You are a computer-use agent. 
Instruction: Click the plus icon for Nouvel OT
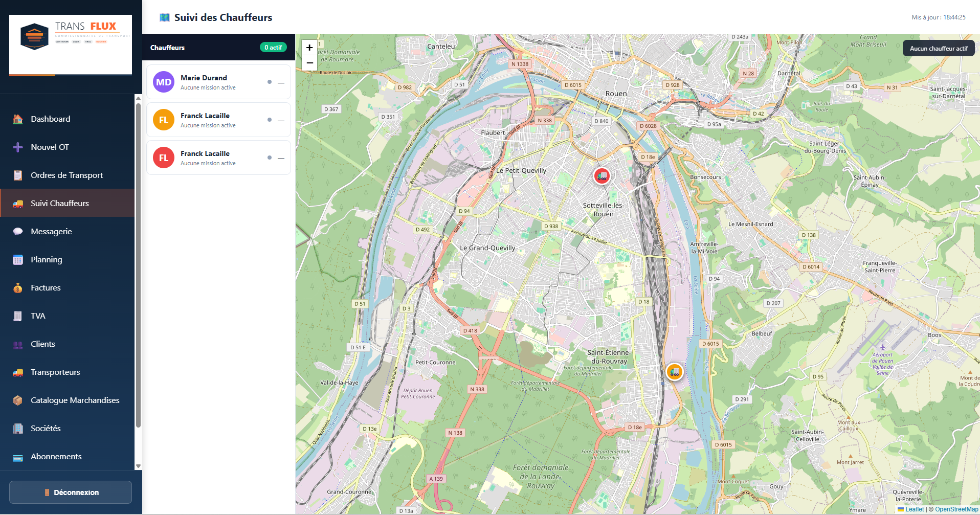[17, 147]
